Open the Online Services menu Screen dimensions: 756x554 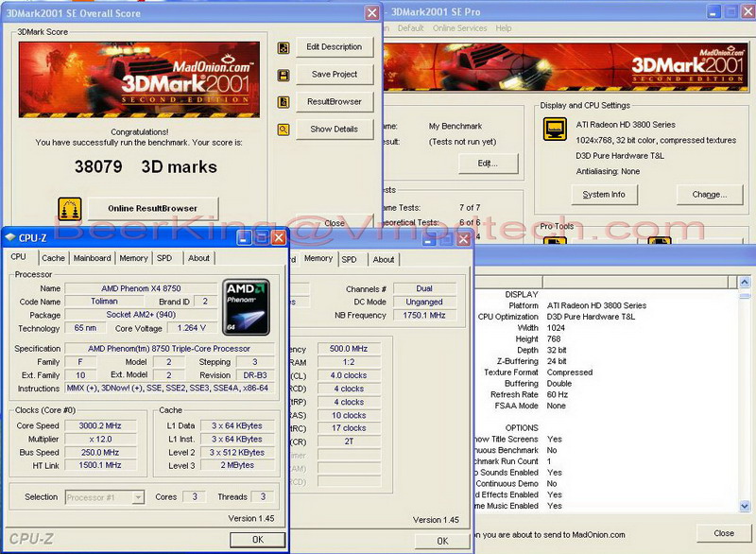pos(459,28)
